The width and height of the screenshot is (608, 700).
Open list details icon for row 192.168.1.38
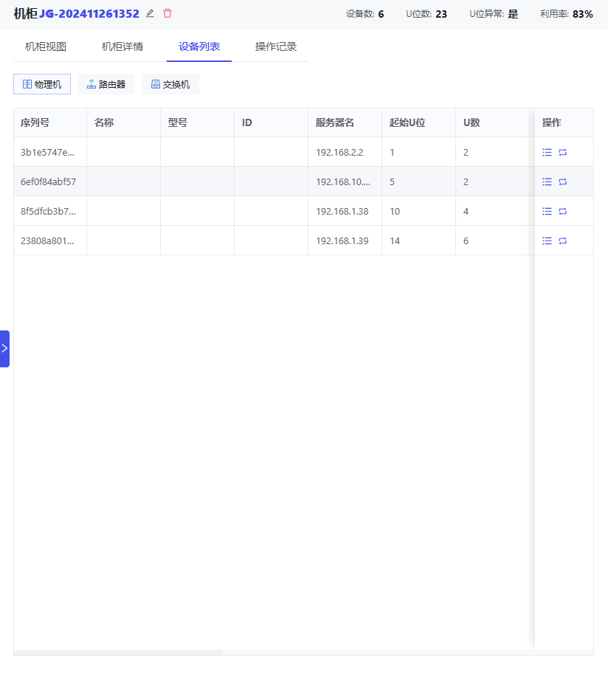point(547,211)
